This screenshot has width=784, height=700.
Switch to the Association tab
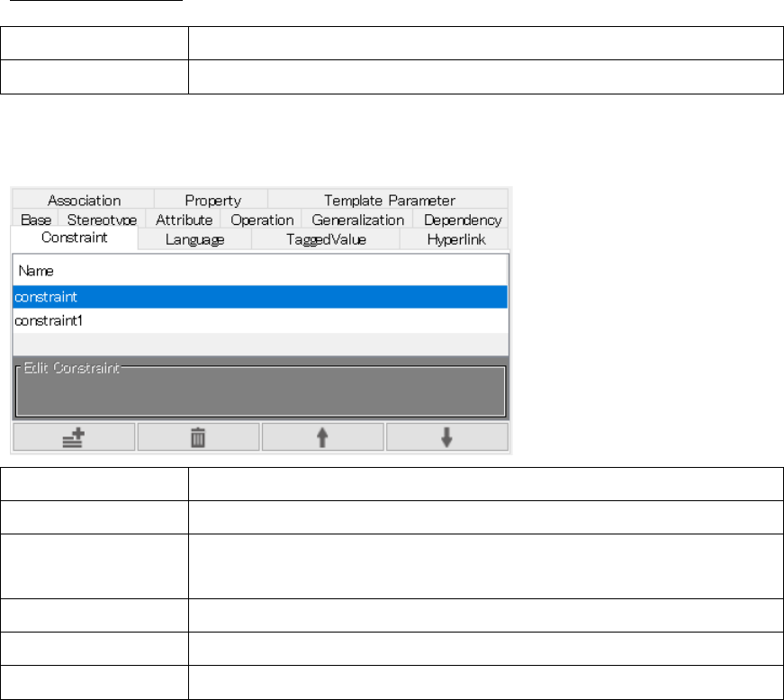click(x=84, y=200)
